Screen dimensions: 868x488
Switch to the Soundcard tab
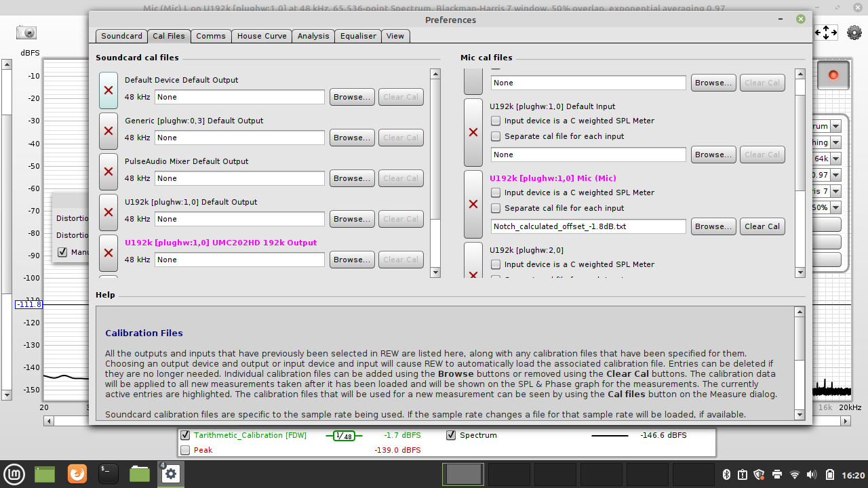click(x=121, y=36)
